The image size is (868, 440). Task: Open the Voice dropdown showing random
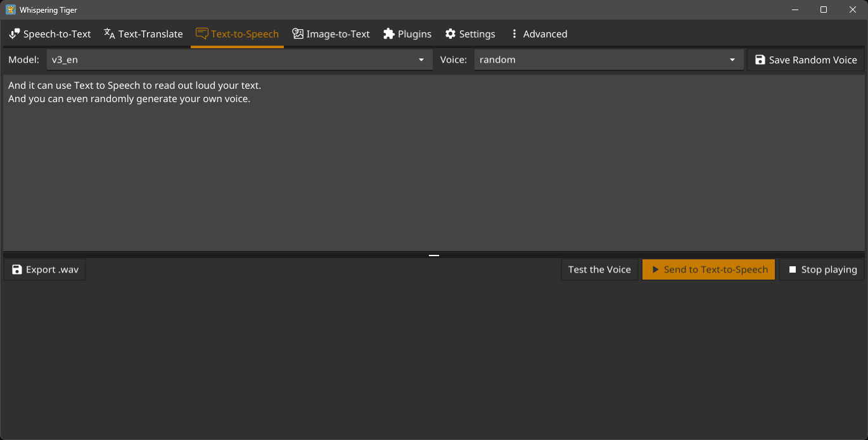tap(608, 60)
